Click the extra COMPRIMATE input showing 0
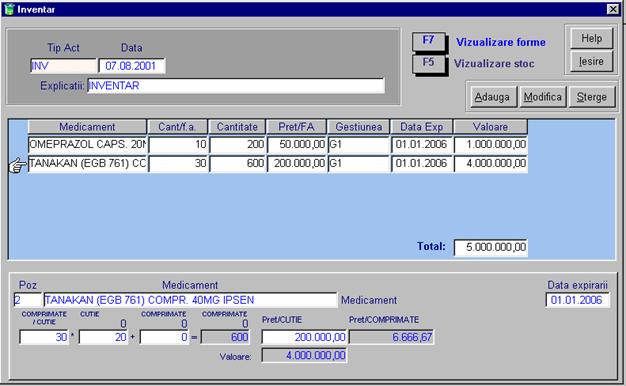Viewport: 626px width, 386px height. tap(164, 337)
